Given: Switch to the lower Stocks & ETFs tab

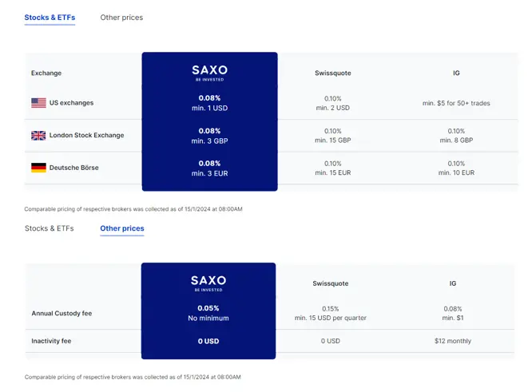Looking at the screenshot, I should 50,228.
